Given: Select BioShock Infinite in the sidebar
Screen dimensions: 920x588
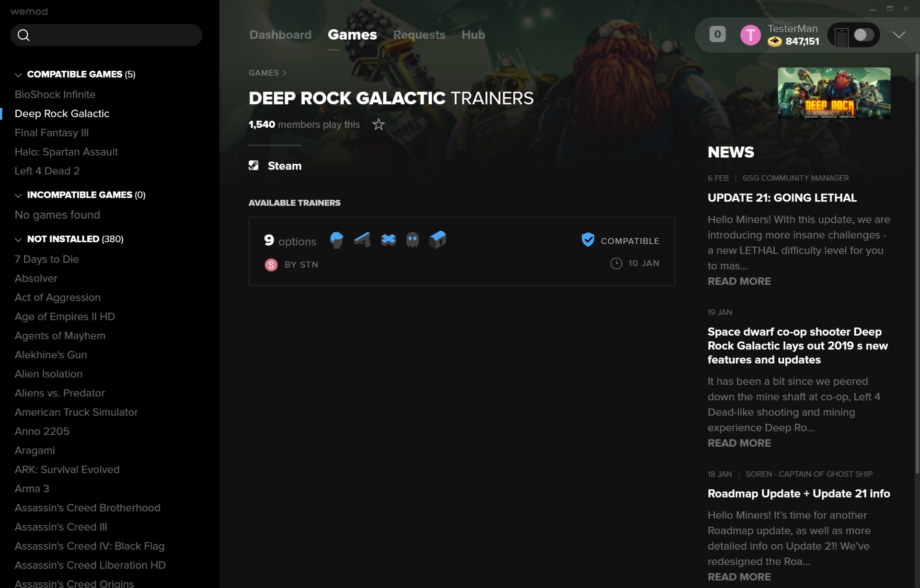Looking at the screenshot, I should (55, 94).
